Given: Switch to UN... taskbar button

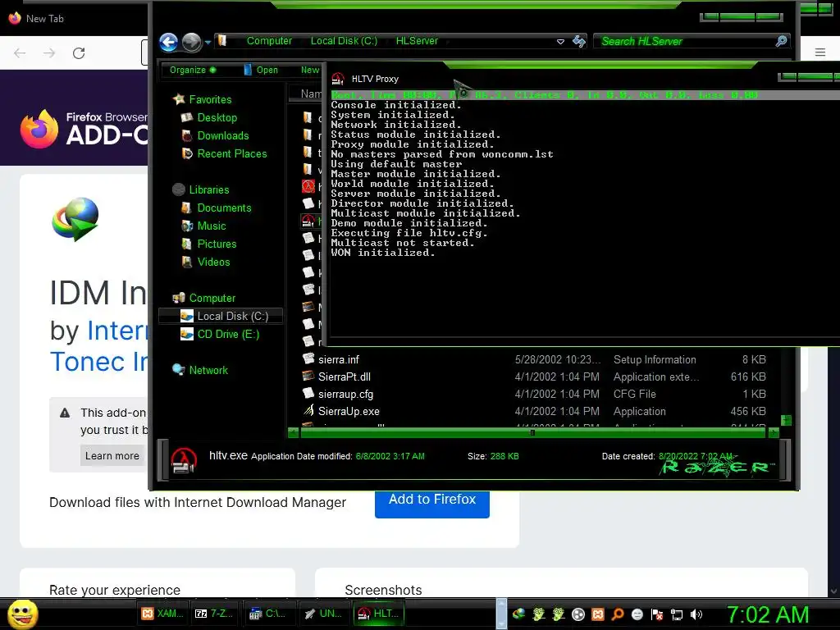Looking at the screenshot, I should pyautogui.click(x=323, y=614).
